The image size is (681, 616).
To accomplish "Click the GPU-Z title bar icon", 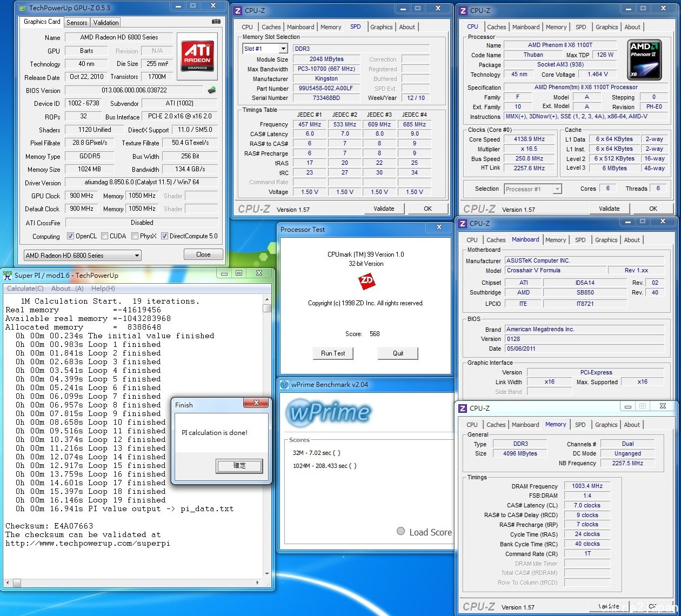I will pos(21,8).
